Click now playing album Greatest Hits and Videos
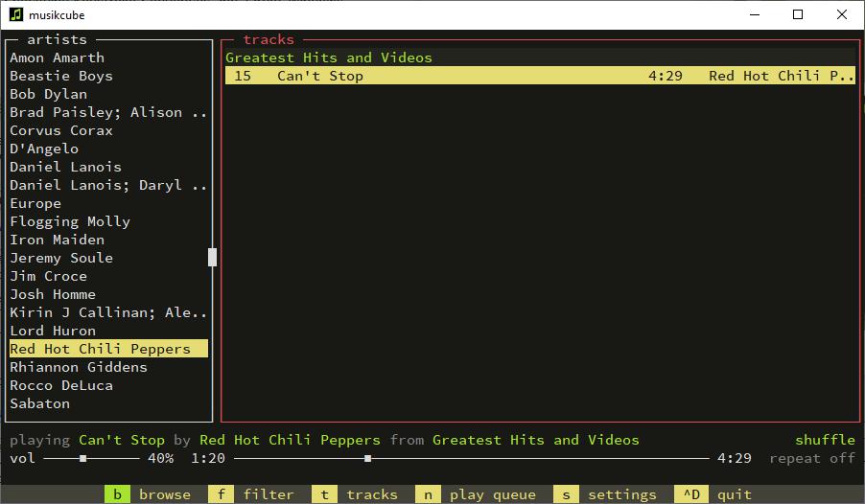Screen dimensions: 865x504 536,440
